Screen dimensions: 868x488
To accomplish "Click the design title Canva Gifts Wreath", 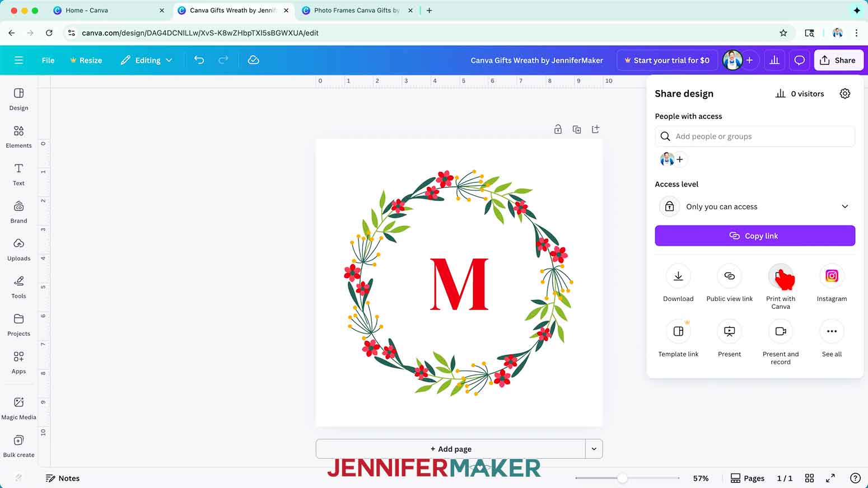I will pos(536,60).
